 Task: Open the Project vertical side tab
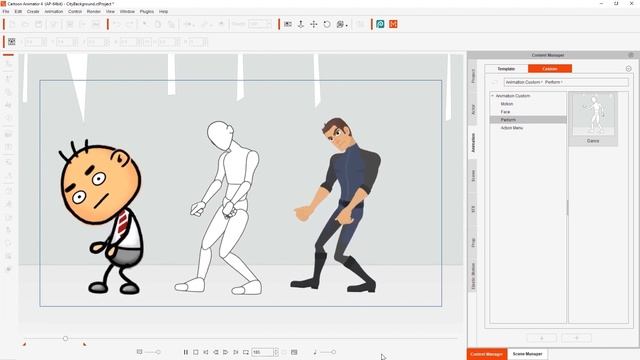[x=473, y=76]
